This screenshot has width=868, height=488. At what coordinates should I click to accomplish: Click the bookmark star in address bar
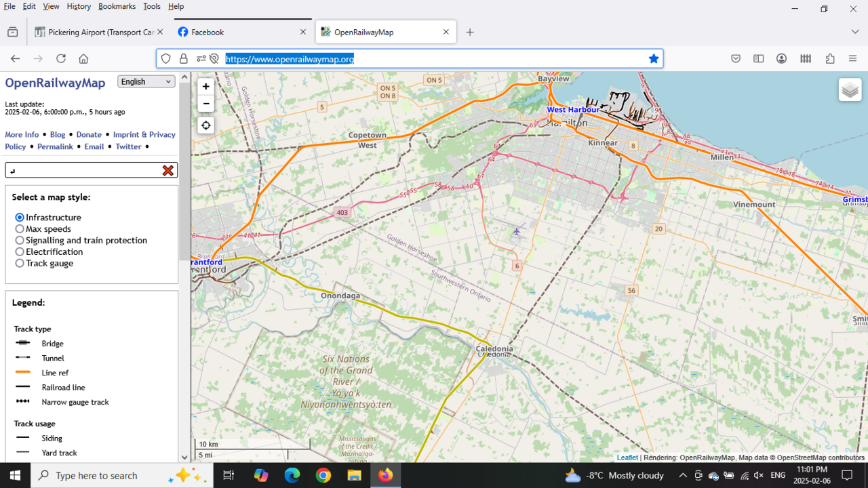653,59
